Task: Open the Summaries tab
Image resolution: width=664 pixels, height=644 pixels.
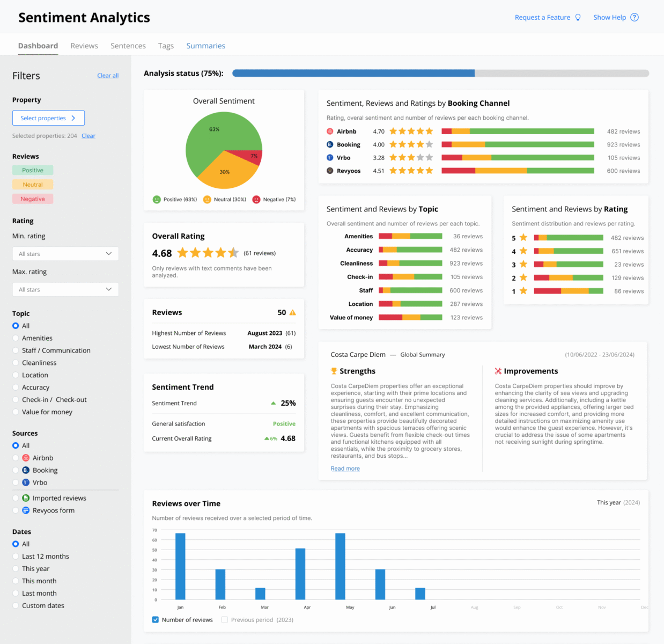Action: [x=206, y=46]
